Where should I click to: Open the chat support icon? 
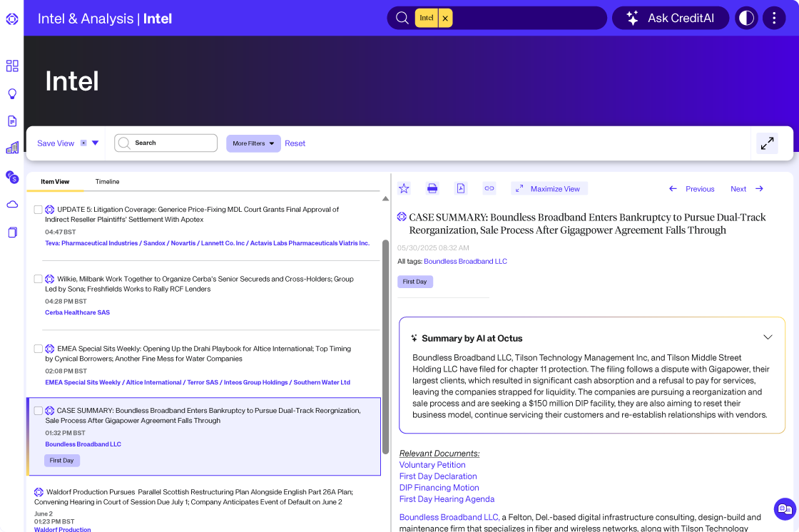click(x=785, y=508)
